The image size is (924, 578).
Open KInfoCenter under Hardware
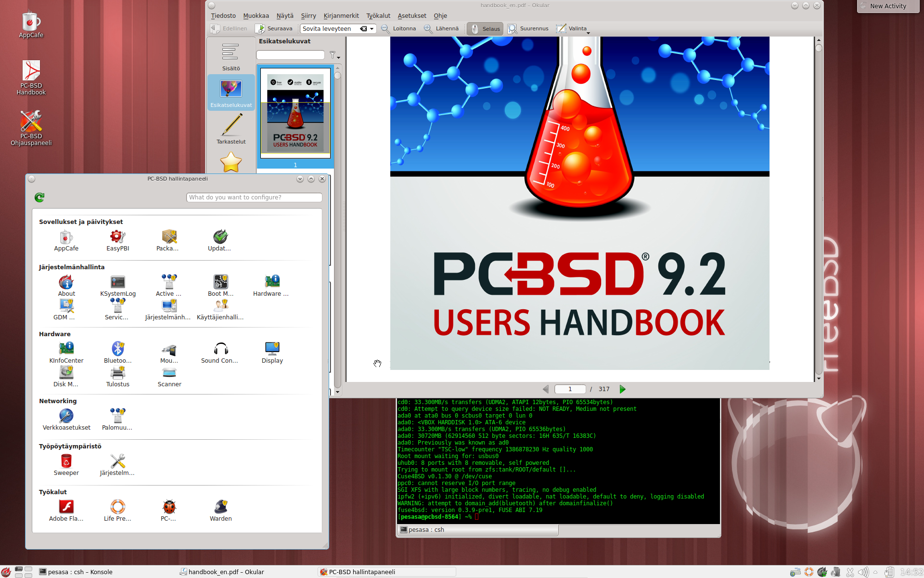(66, 353)
